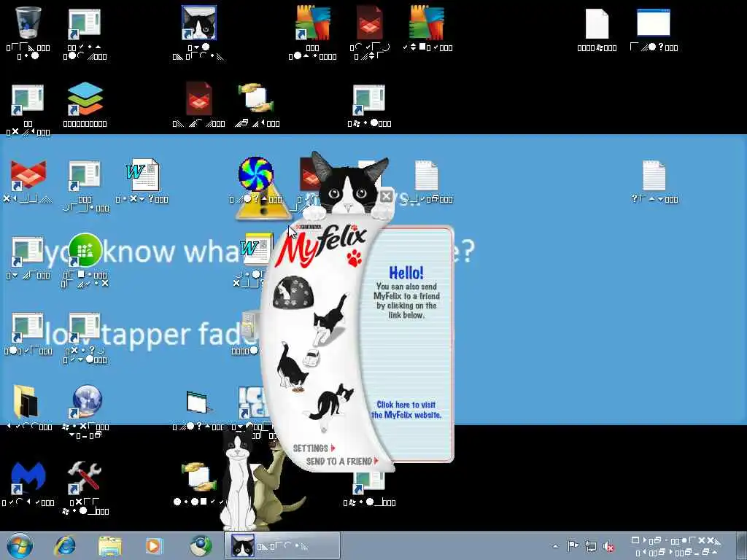The image size is (747, 560).
Task: Click the "Hello!" heading in the widget
Action: click(406, 273)
